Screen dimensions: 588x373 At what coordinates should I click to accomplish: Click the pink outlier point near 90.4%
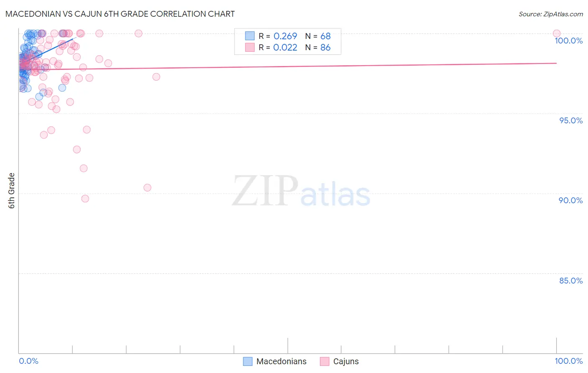click(147, 188)
